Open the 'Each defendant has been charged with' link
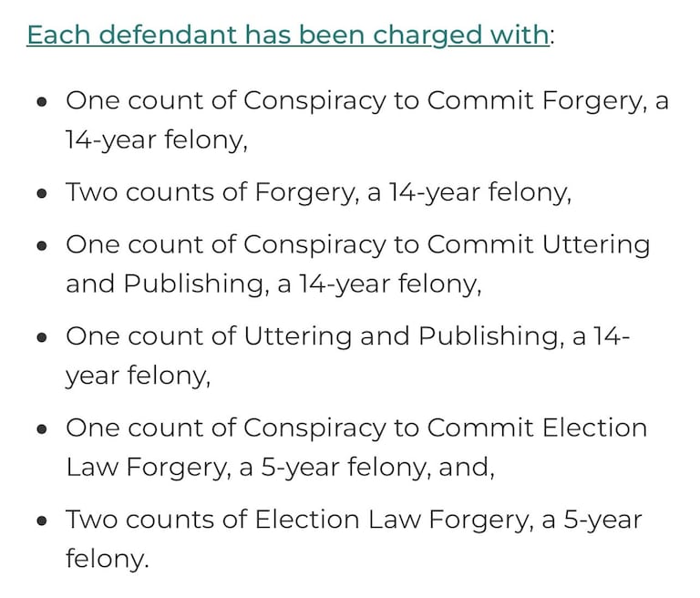The width and height of the screenshot is (700, 598). [287, 36]
